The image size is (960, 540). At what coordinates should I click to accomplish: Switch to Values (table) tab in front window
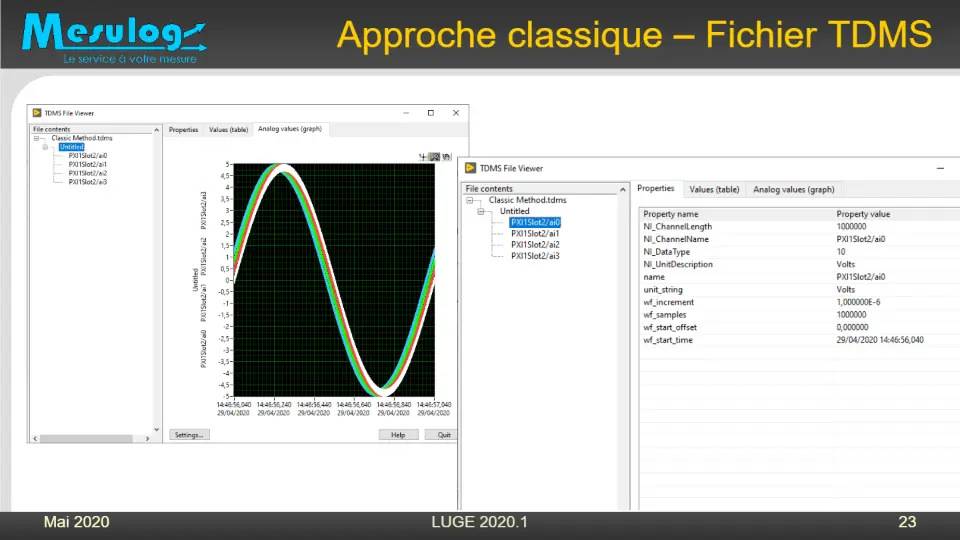(714, 190)
